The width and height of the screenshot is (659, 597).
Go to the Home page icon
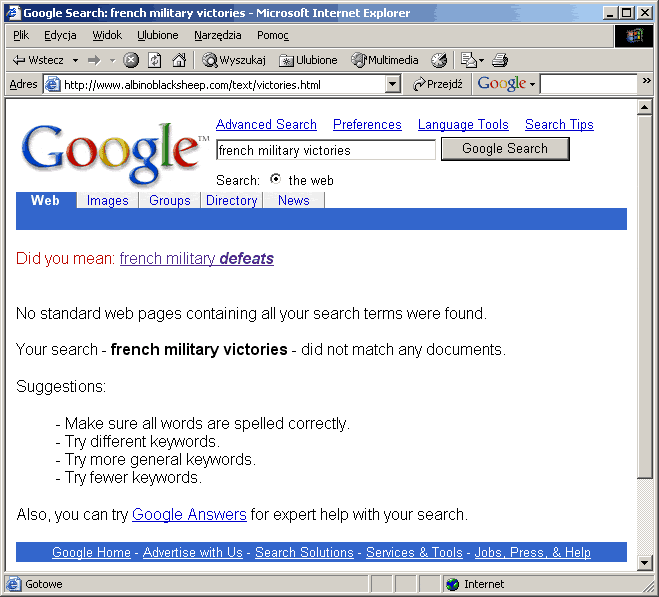pyautogui.click(x=179, y=60)
